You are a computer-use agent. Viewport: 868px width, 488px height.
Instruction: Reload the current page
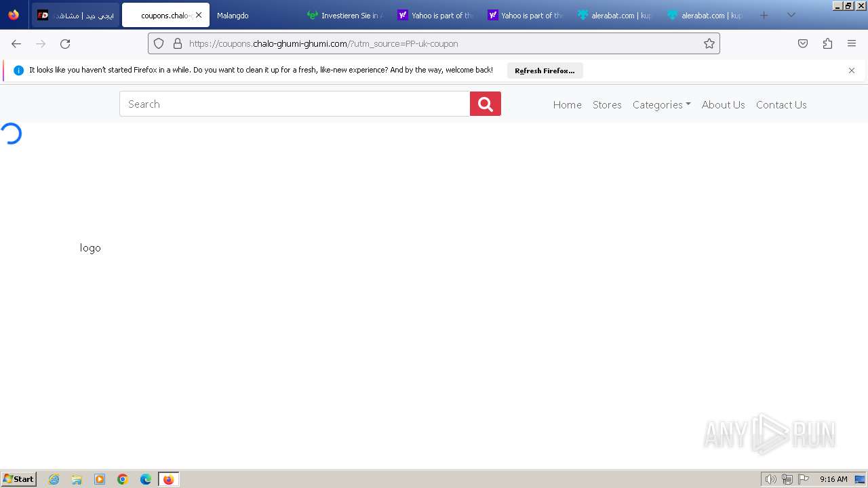pos(65,43)
